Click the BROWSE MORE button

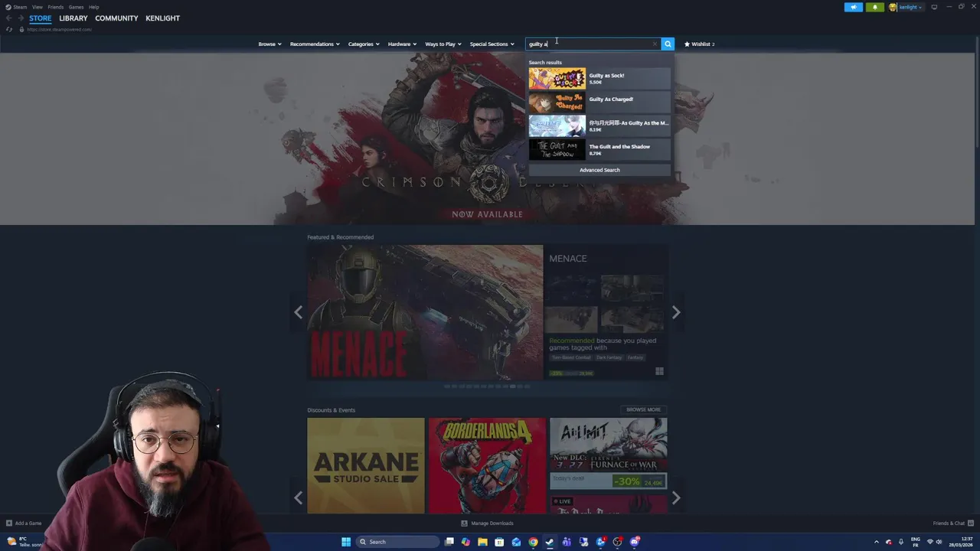pyautogui.click(x=643, y=409)
